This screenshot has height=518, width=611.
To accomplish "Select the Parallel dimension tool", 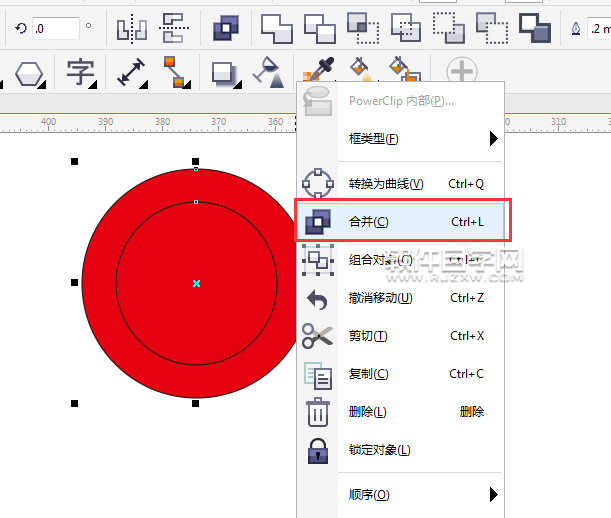I will coord(131,72).
